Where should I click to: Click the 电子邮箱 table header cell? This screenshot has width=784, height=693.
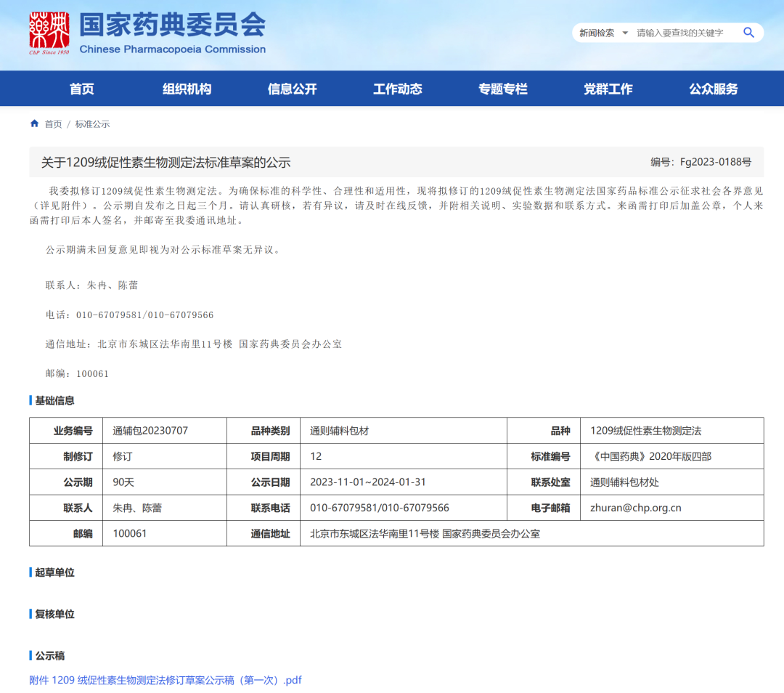(x=544, y=508)
